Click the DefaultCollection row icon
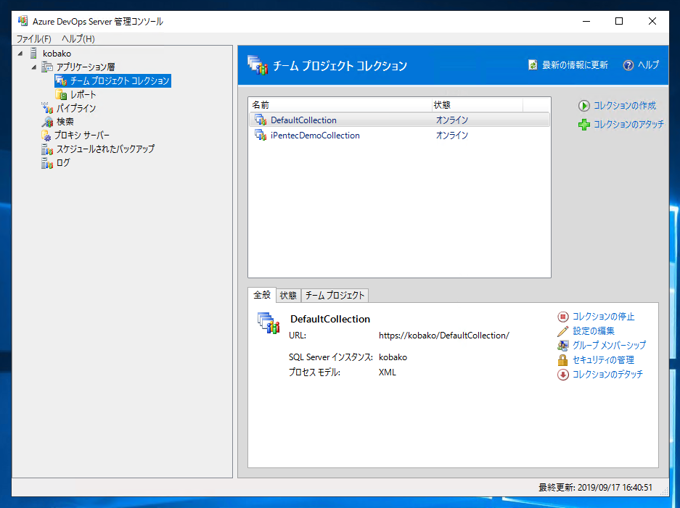This screenshot has width=680, height=508. (261, 120)
